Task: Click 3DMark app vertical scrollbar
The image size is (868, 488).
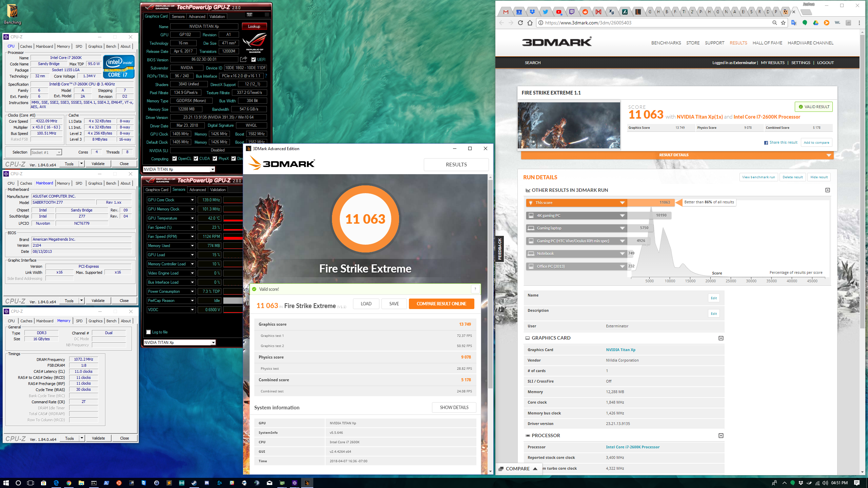Action: (490, 284)
